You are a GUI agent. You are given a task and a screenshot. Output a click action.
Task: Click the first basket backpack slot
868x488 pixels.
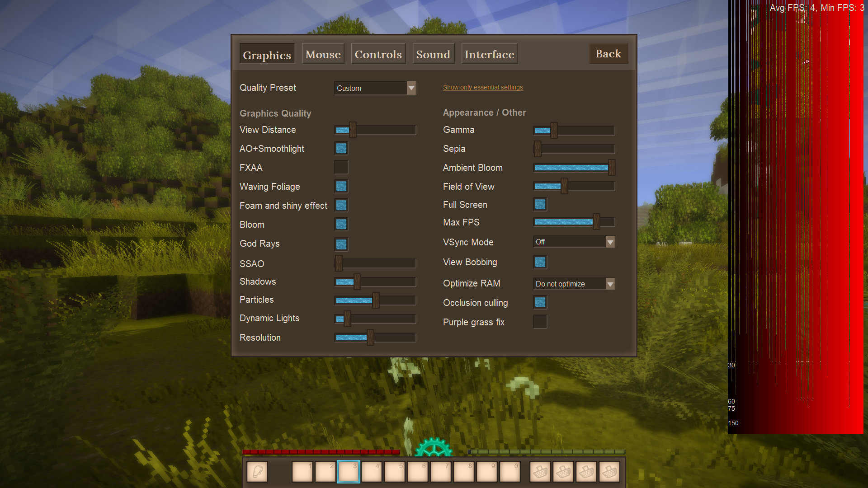click(540, 472)
